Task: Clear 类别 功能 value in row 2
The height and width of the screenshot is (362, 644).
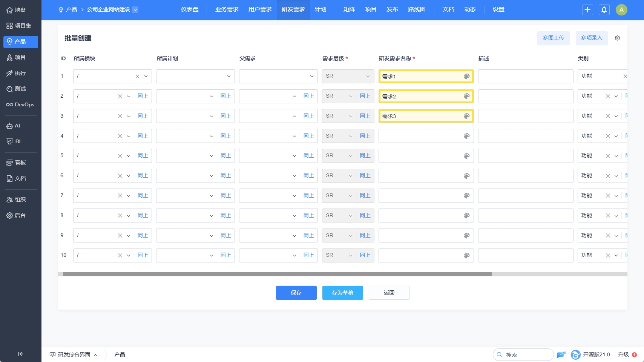Action: 608,97
